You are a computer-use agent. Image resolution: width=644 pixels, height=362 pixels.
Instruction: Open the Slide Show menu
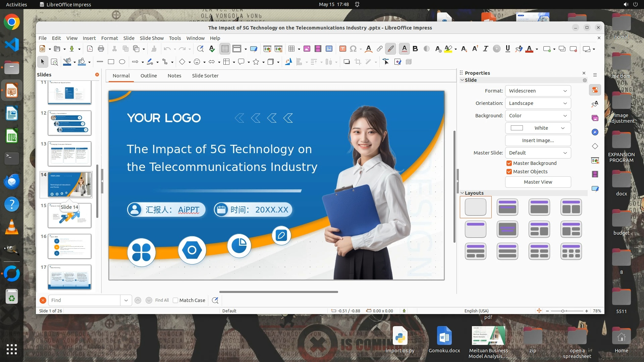pos(152,38)
